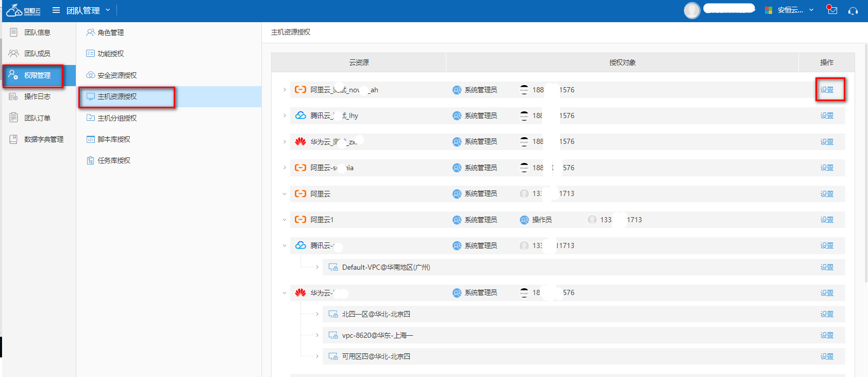Click the page vertical scrollbar
Viewport: 868px width, 377px height.
pyautogui.click(x=866, y=162)
